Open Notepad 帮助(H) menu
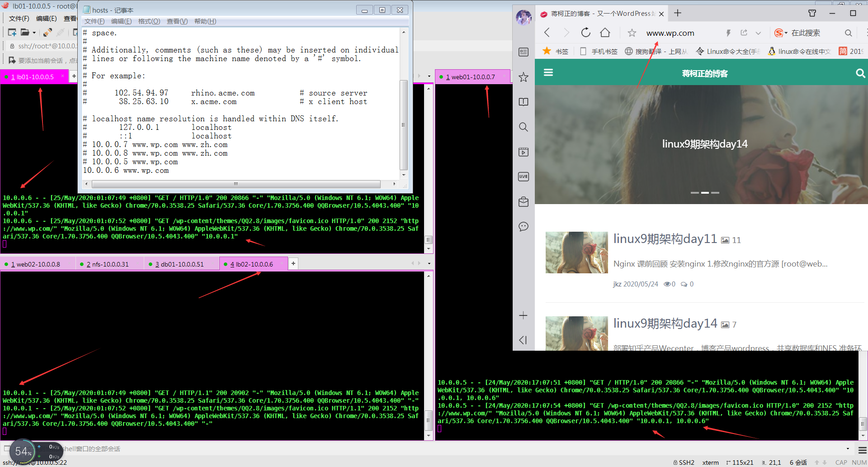 pyautogui.click(x=205, y=21)
